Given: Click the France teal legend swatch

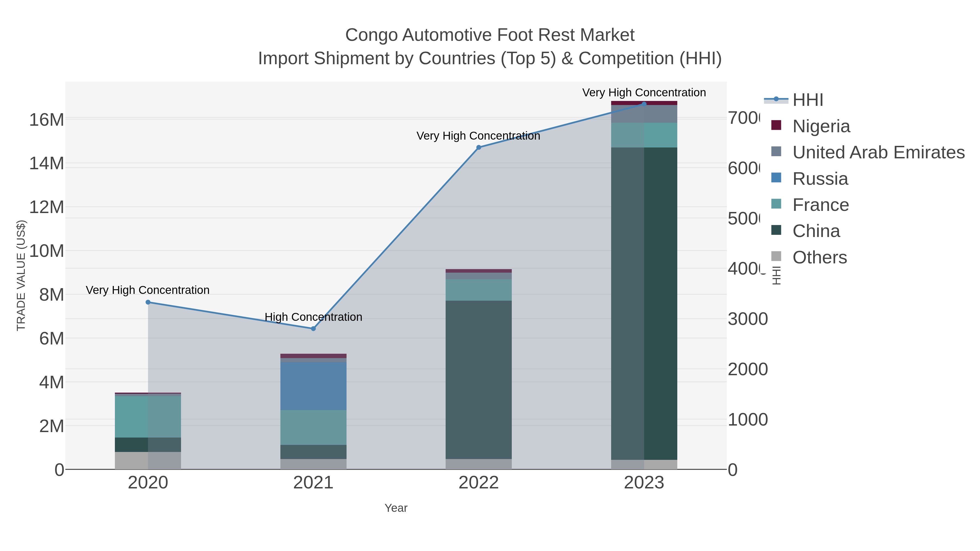Looking at the screenshot, I should click(776, 204).
